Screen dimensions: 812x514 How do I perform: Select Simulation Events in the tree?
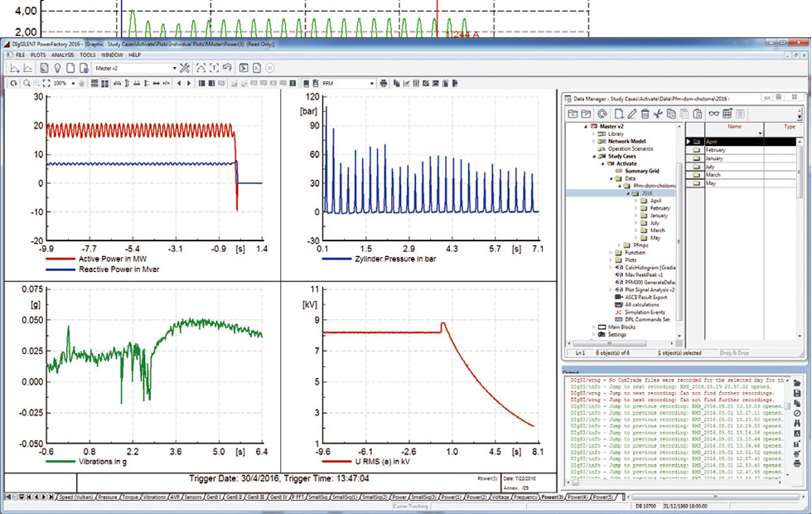pos(645,313)
